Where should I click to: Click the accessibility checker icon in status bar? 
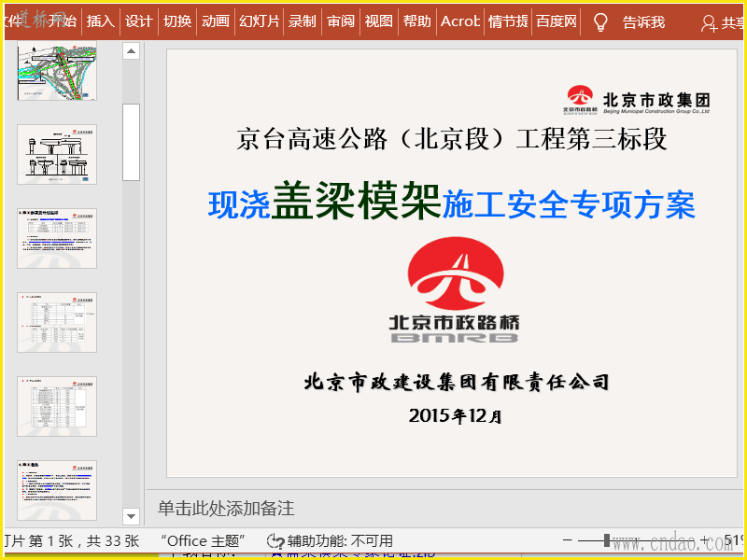coord(275,541)
